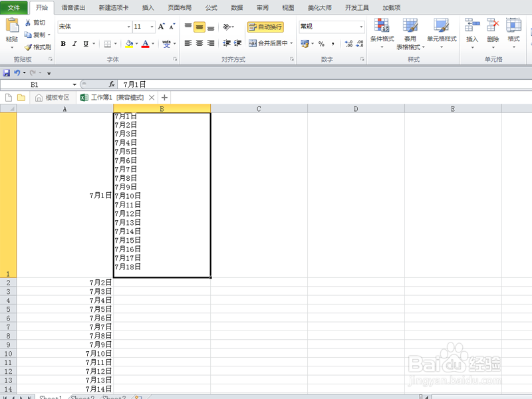Image resolution: width=532 pixels, height=399 pixels.
Task: Click the Cut scissors icon
Action: click(28, 23)
